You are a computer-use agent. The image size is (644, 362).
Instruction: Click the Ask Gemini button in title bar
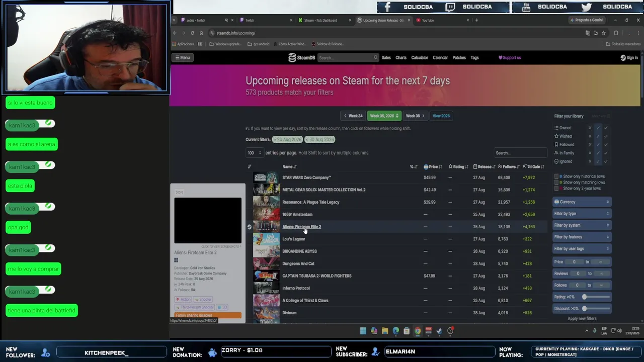tap(587, 20)
